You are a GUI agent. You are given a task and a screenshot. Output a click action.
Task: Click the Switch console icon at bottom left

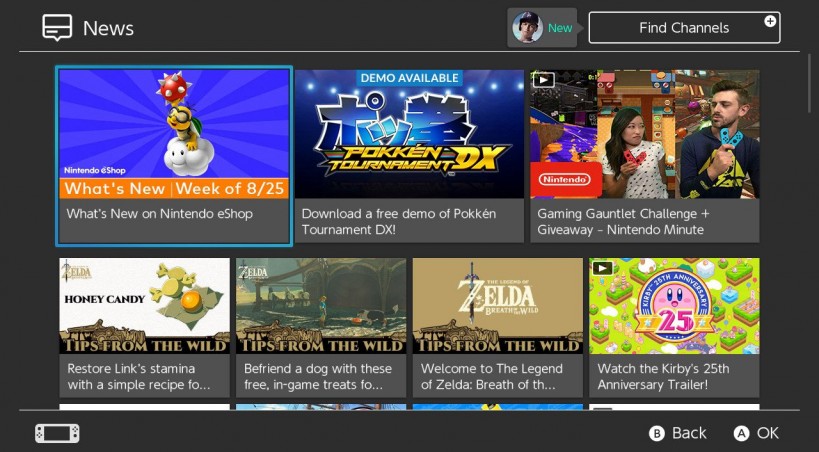57,433
